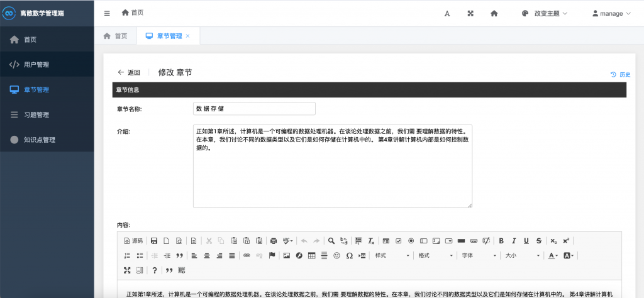
Task: Click the Find magnifier icon
Action: 331,241
